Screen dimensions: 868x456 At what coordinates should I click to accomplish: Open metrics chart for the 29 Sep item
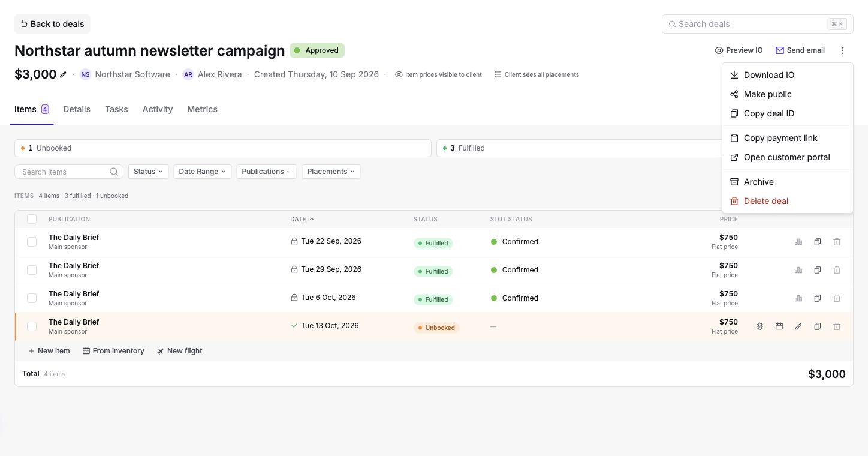pyautogui.click(x=798, y=270)
